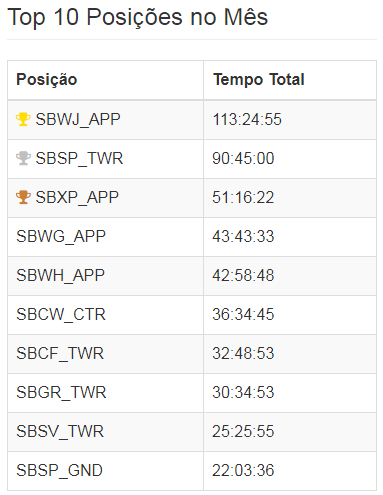The width and height of the screenshot is (383, 495).
Task: Click the gold trophy icon beside SBWJ_APP
Action: 23,119
